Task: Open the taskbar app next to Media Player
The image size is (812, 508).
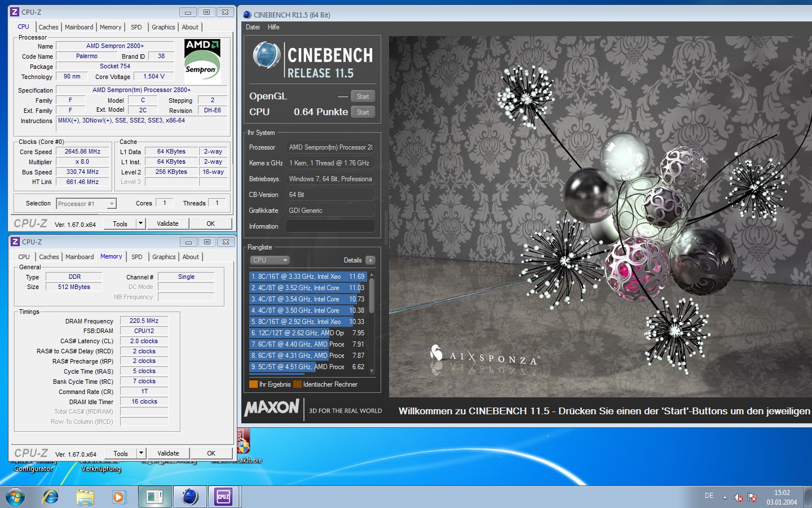Action: [x=155, y=497]
